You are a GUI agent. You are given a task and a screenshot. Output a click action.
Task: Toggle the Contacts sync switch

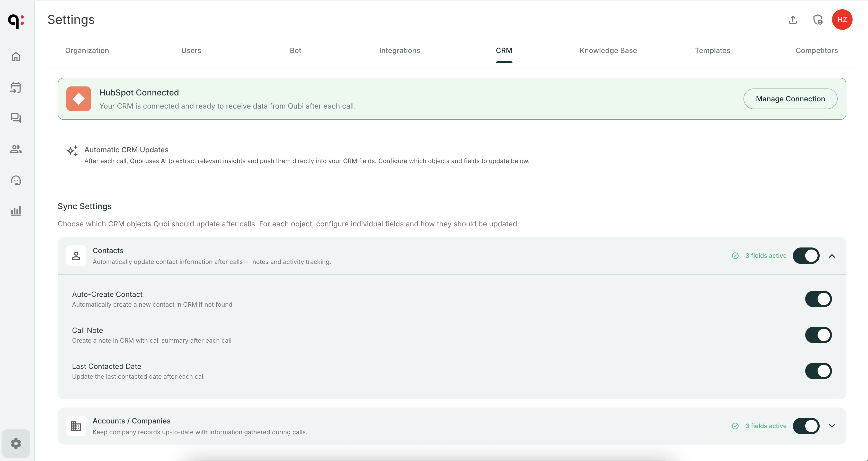tap(806, 255)
